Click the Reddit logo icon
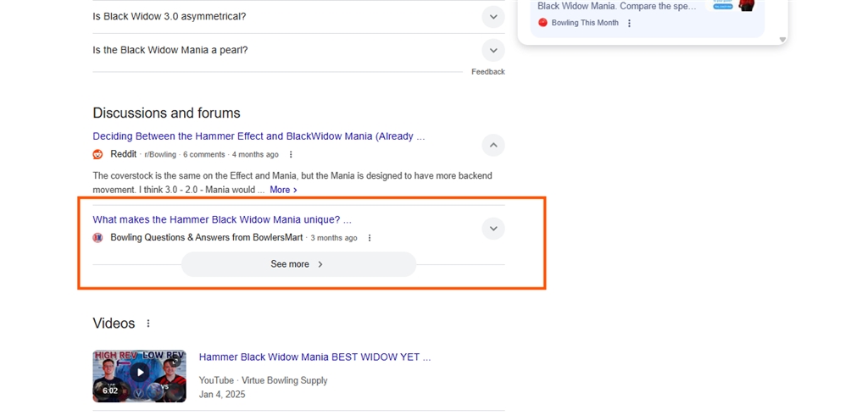 point(98,154)
